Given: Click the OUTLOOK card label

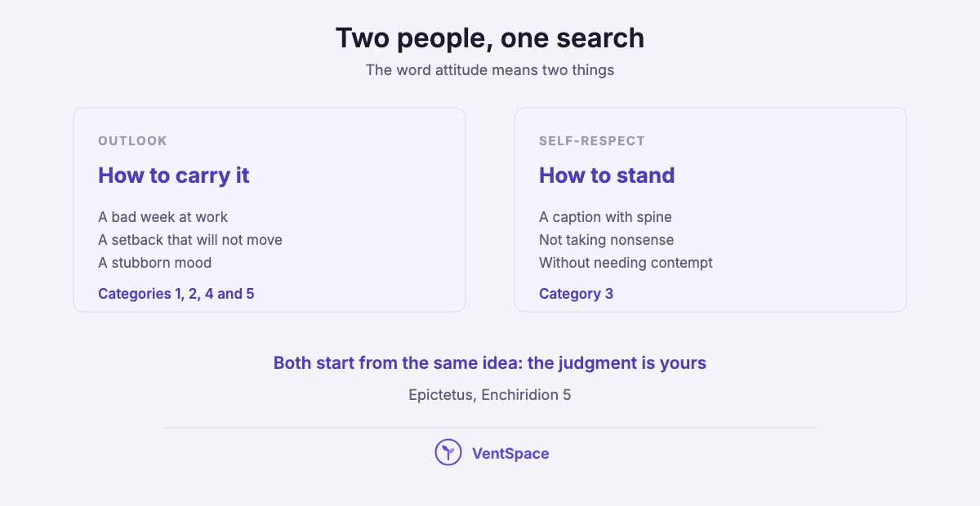Looking at the screenshot, I should tap(132, 140).
